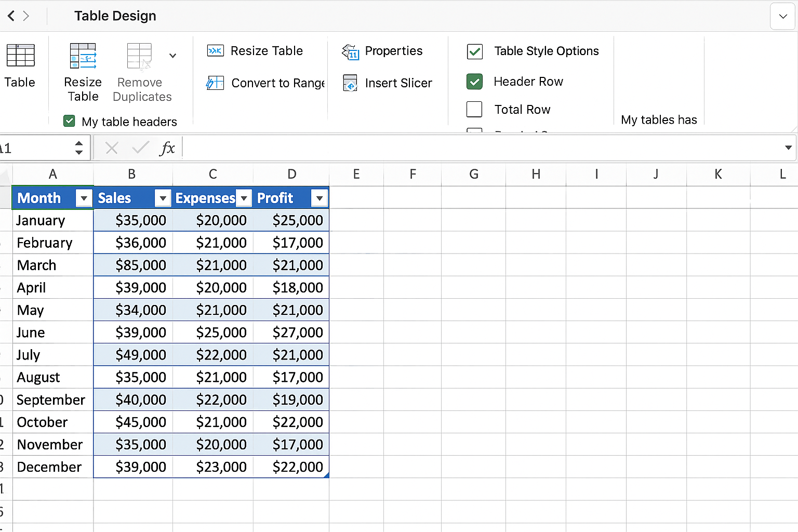This screenshot has width=798, height=532.
Task: Expand the Remove Duplicates dropdown arrow
Action: [172, 56]
